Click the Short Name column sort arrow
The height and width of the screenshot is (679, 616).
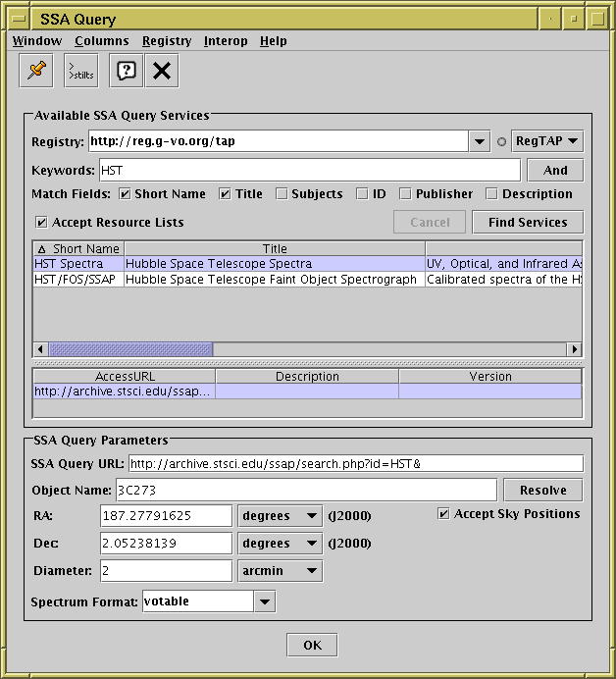41,249
